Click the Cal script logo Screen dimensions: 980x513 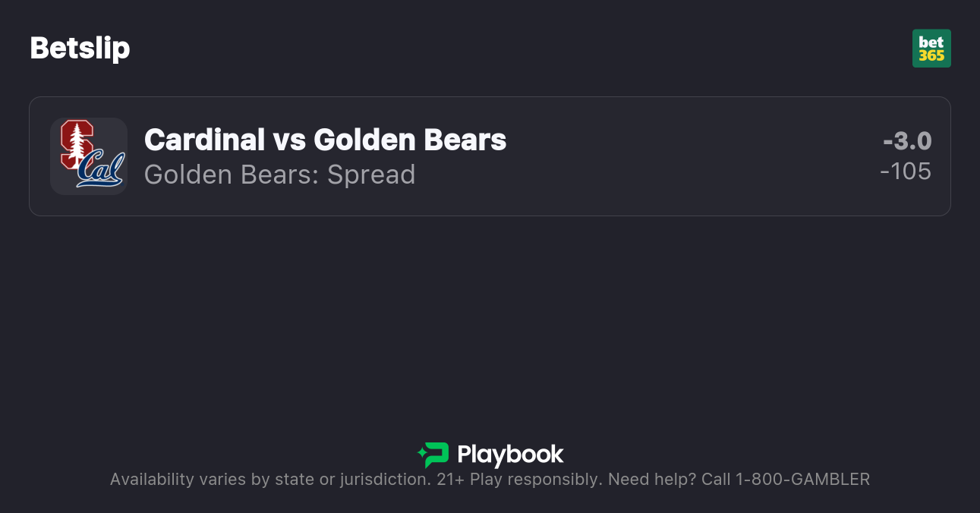pyautogui.click(x=102, y=171)
